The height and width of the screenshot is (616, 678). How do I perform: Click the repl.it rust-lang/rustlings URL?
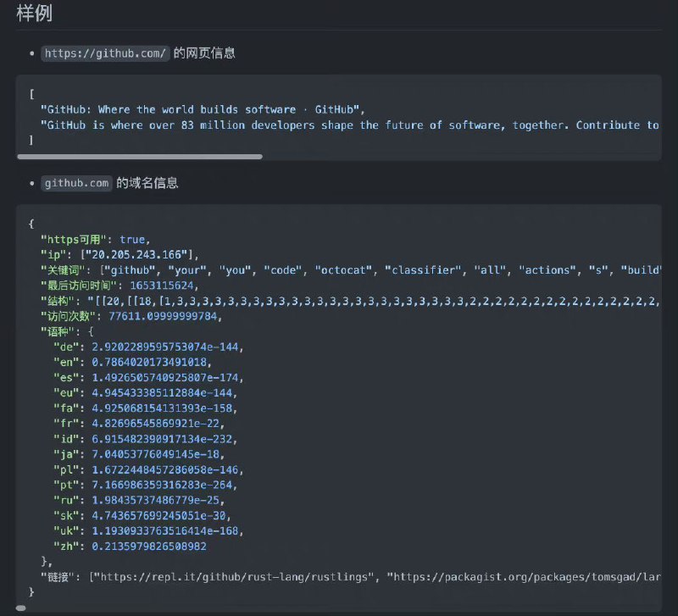coord(234,577)
